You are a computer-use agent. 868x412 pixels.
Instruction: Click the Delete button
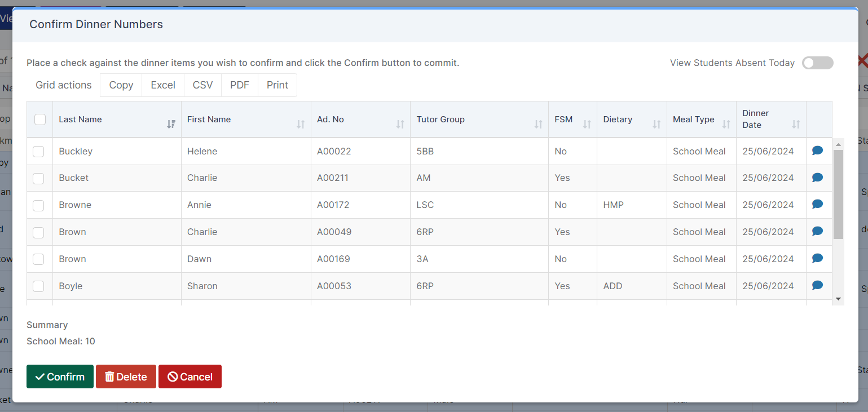coord(126,376)
